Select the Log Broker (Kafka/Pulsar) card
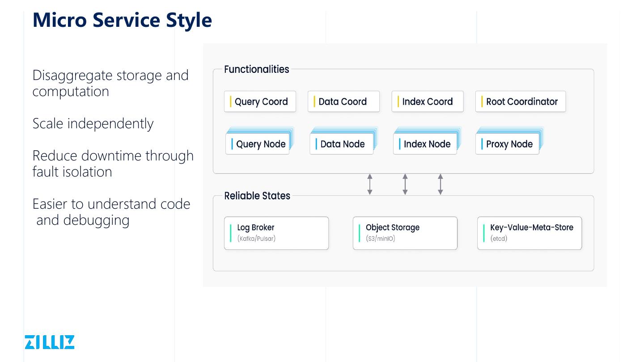This screenshot has height=362, width=644. point(276,233)
